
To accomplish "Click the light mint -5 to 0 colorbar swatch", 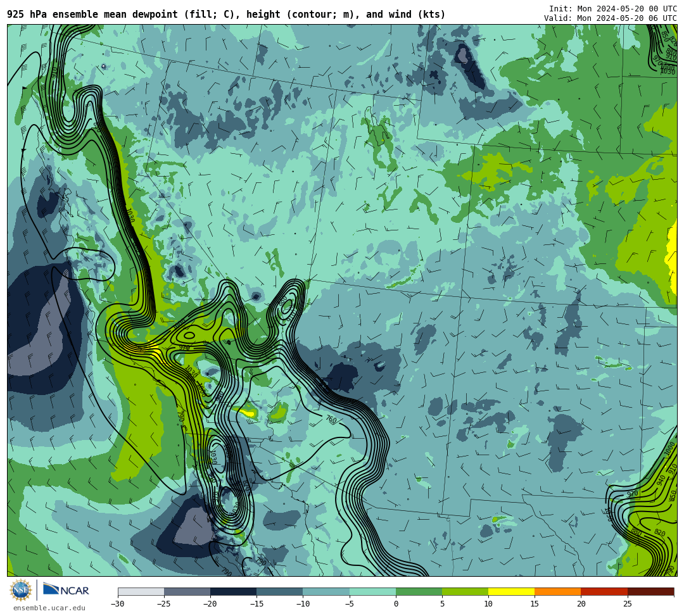I will pyautogui.click(x=372, y=591).
